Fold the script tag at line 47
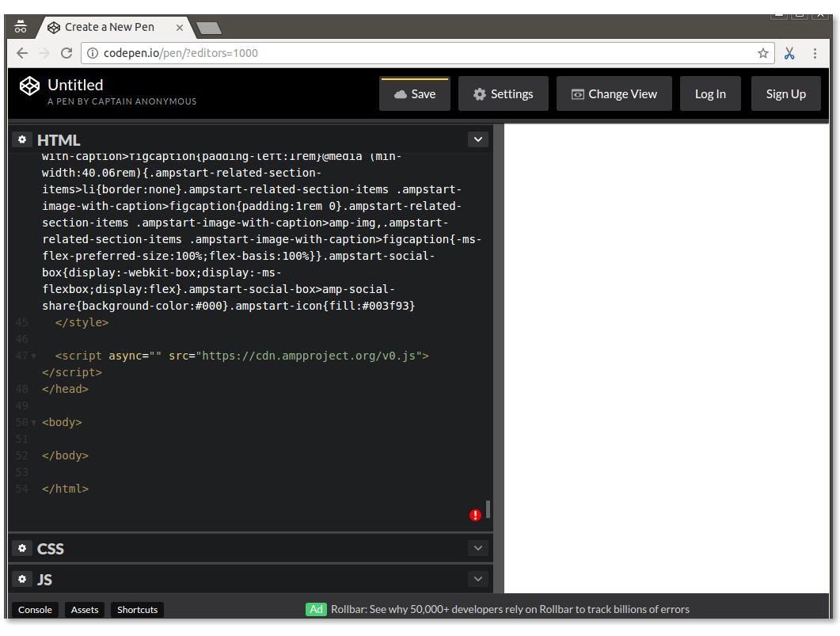This screenshot has height=636, width=840. pos(33,356)
